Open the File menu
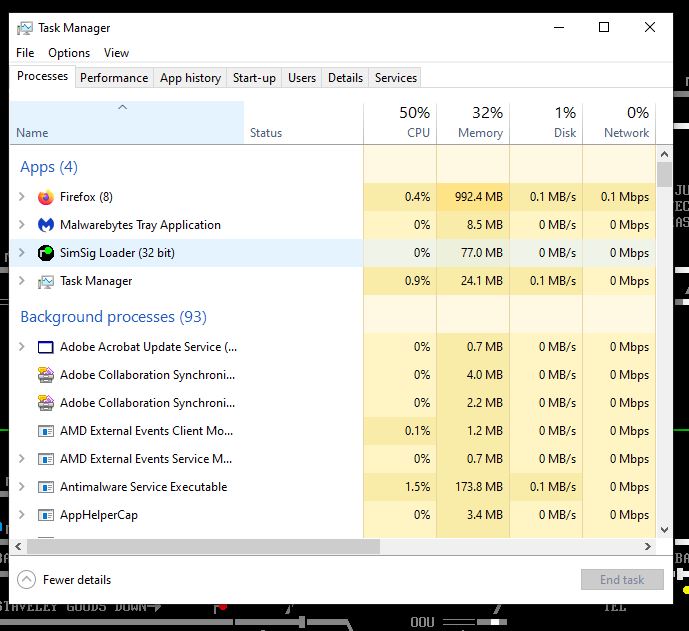 point(25,53)
